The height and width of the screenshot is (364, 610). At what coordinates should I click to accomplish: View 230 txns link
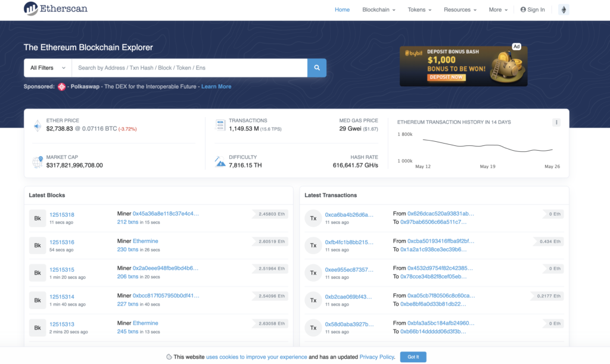[x=127, y=249]
